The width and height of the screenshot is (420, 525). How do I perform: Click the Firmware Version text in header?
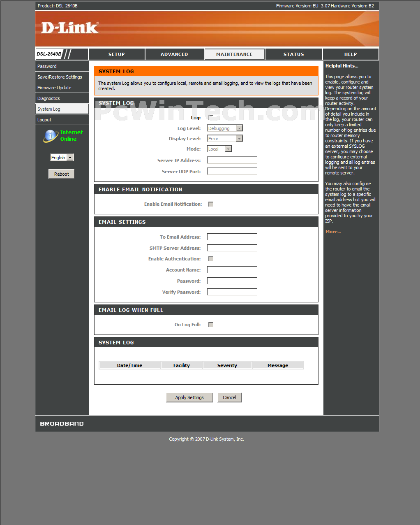click(303, 6)
